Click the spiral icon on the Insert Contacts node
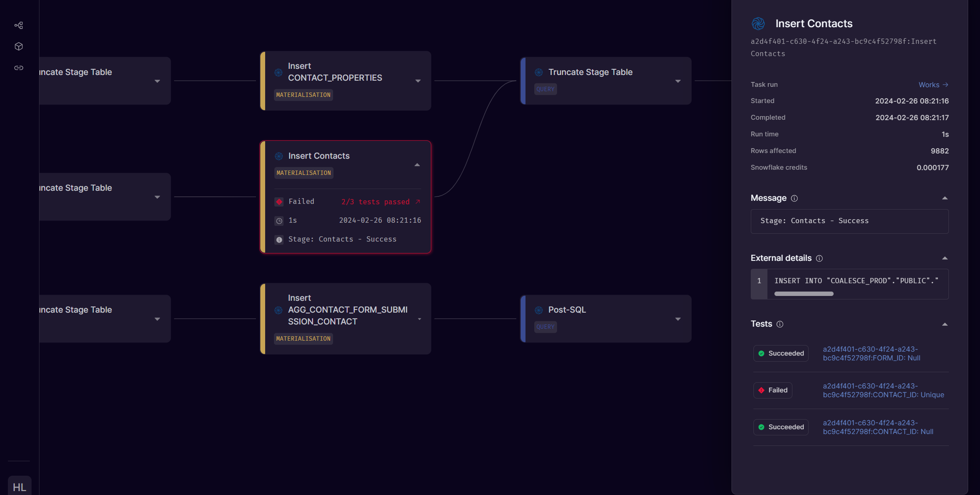 (x=279, y=156)
